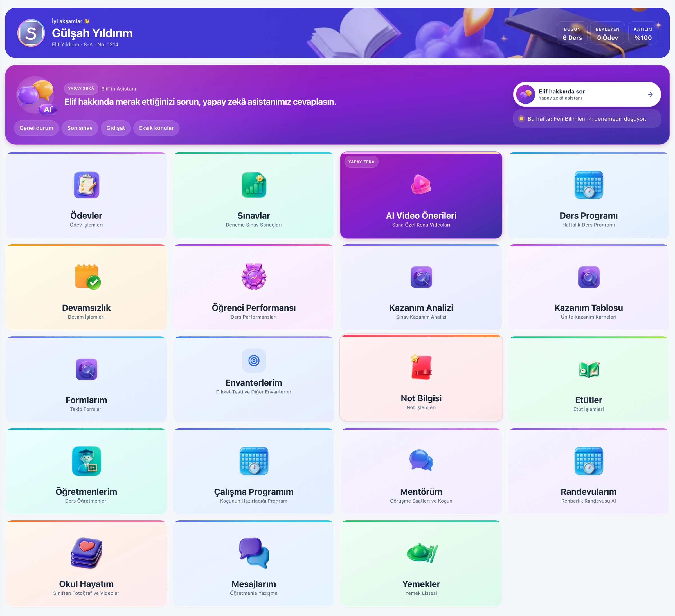
Task: Click the Dikkat Testi ve Diğer Envanterler text
Action: pyautogui.click(x=254, y=392)
